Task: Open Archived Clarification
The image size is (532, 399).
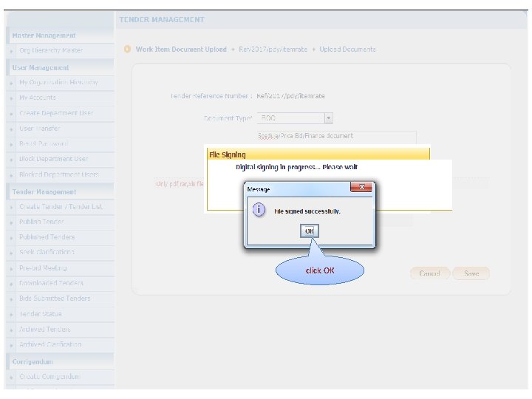Action: pos(50,344)
